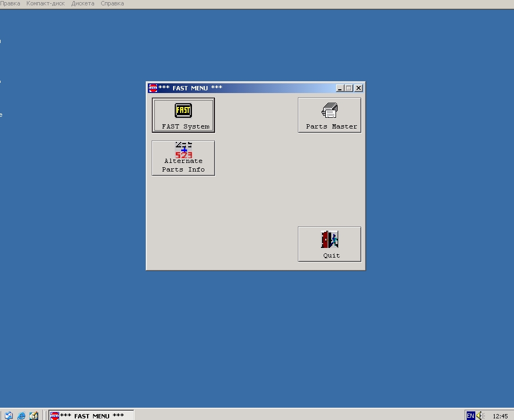Open the Дискета menu
Image resolution: width=514 pixels, height=420 pixels.
point(82,3)
